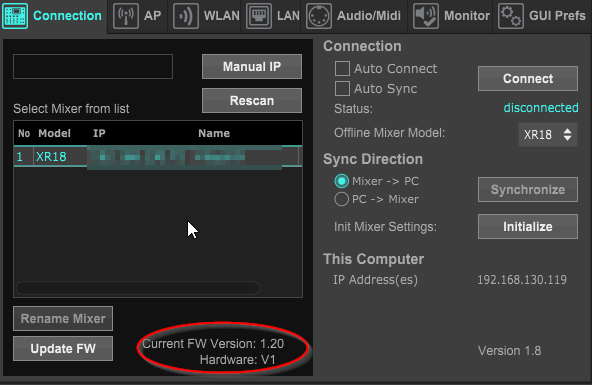Image resolution: width=592 pixels, height=385 pixels.
Task: Click the XR18 model stepper arrows
Action: click(567, 134)
